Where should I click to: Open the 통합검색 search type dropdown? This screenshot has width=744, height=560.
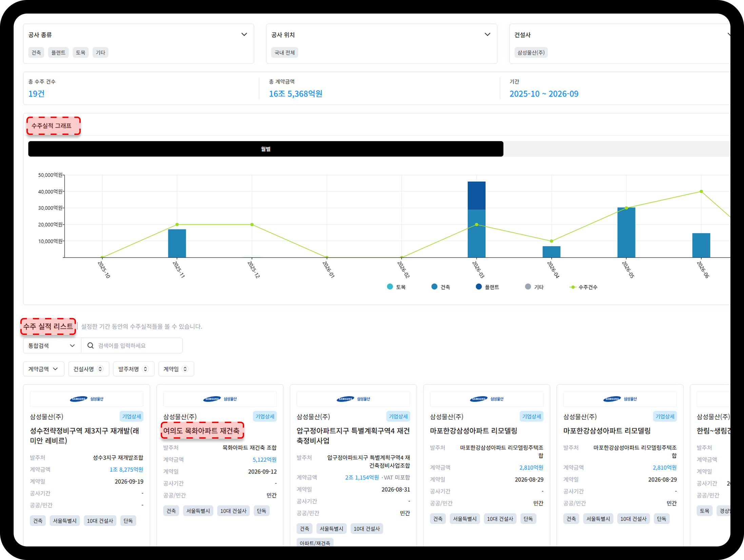(52, 345)
